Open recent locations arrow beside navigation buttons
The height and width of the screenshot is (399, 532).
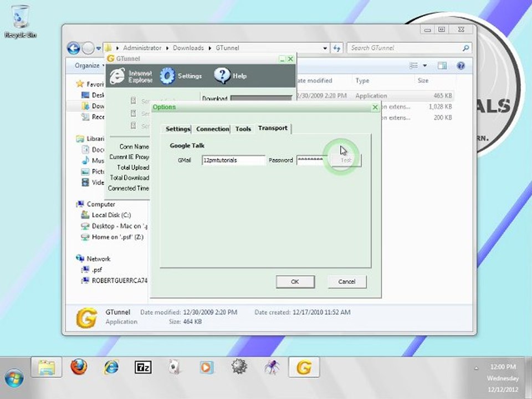point(99,49)
